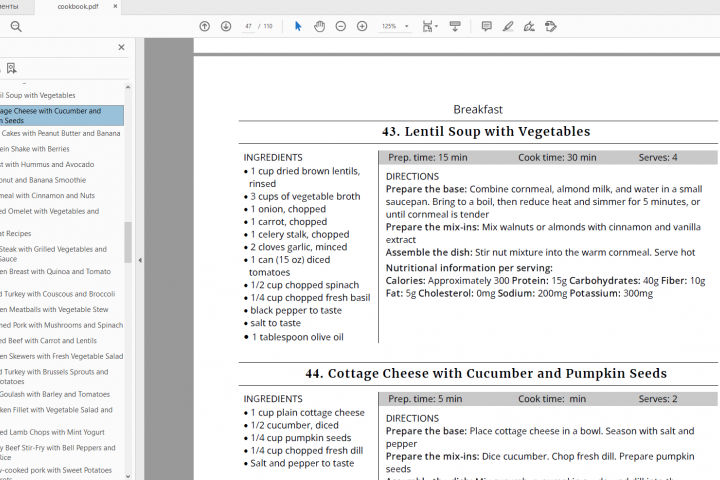Image resolution: width=720 pixels, height=480 pixels.
Task: Open bookmark Cakes with Peanut Butter and Banana
Action: [x=62, y=133]
